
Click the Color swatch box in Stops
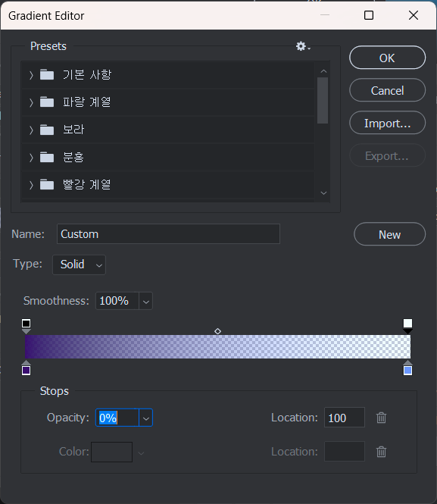[112, 452]
